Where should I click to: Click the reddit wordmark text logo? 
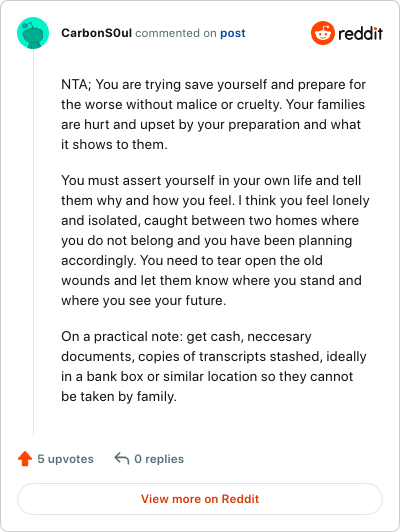coord(361,33)
